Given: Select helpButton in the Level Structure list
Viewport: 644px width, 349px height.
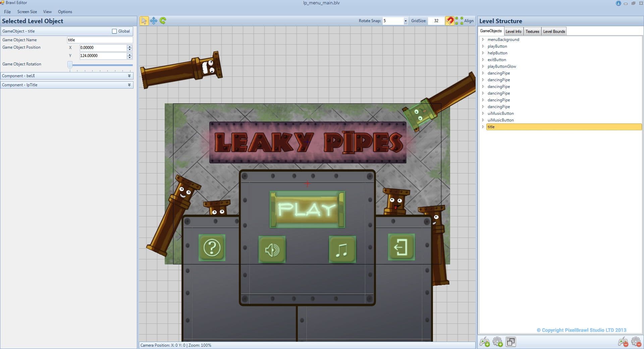Looking at the screenshot, I should tap(497, 53).
